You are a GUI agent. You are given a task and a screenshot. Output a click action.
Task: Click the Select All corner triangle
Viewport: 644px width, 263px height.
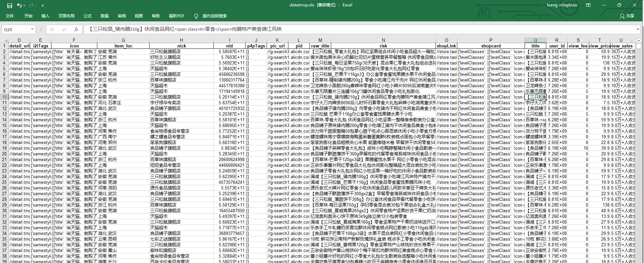click(x=4, y=40)
